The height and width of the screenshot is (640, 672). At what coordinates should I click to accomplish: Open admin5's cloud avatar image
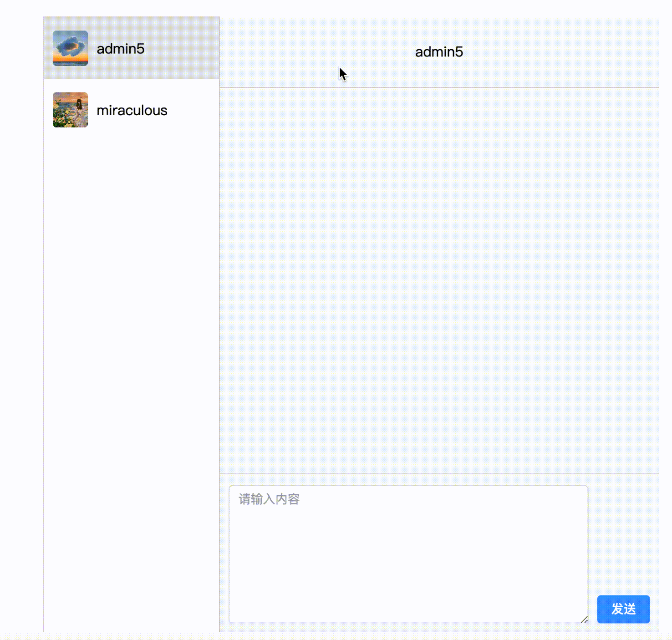70,48
